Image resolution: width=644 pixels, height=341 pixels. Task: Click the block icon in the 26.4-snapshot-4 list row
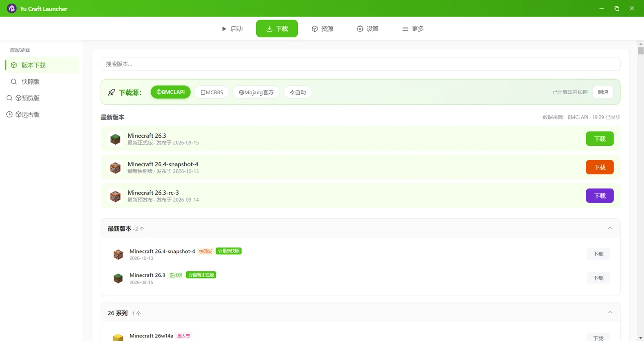tap(118, 255)
